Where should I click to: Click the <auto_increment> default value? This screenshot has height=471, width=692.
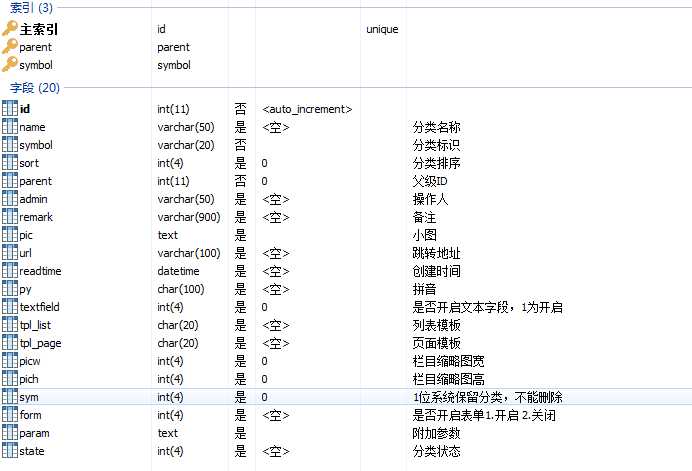pos(307,109)
